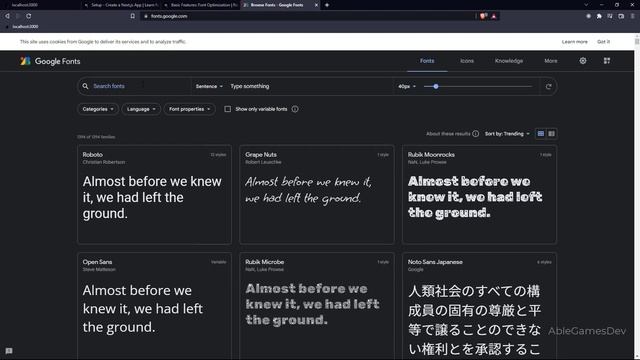Dismiss cookie banner with Got it

click(x=603, y=42)
